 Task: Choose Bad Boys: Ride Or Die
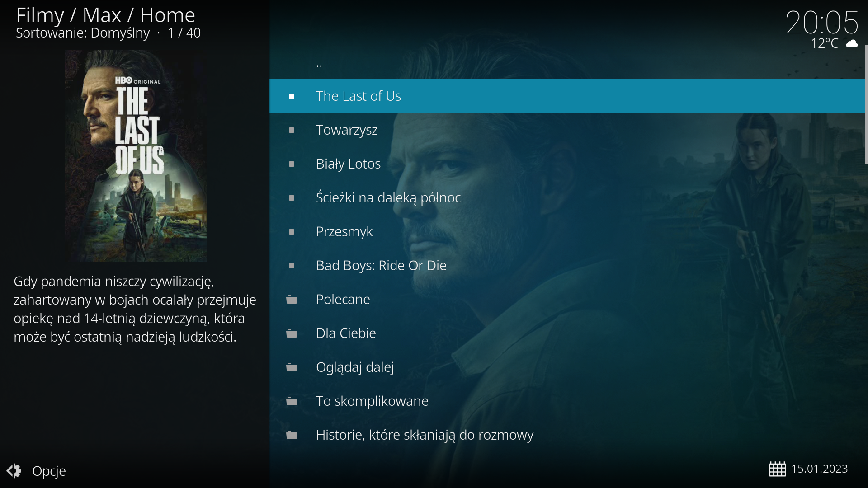point(567,265)
